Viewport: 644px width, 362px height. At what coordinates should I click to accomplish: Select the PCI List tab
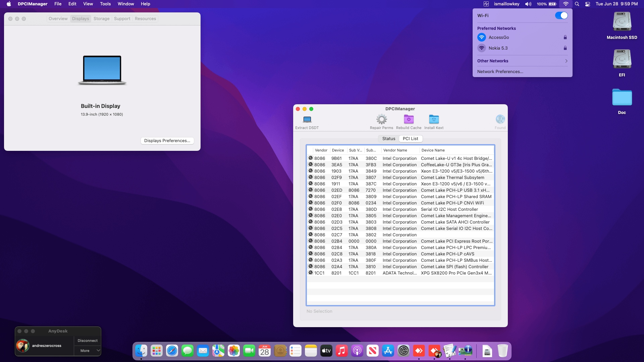click(411, 139)
